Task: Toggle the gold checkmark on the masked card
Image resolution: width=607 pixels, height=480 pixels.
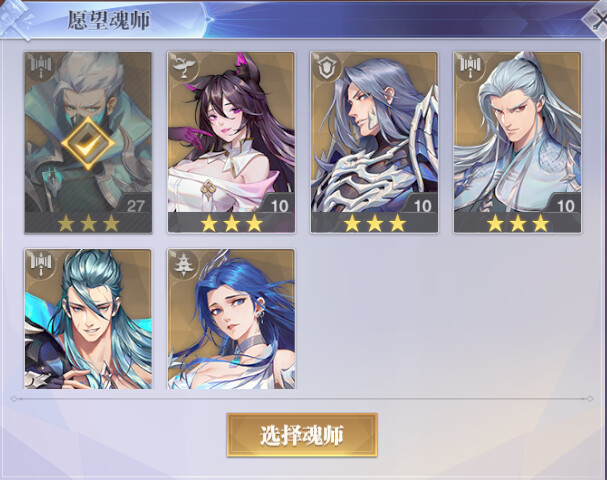Action: [x=88, y=144]
